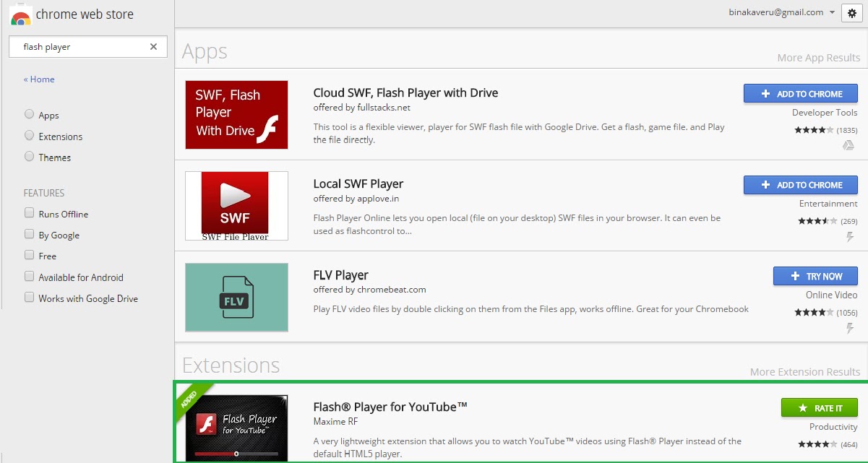Enable the By Google checkbox

coord(30,234)
